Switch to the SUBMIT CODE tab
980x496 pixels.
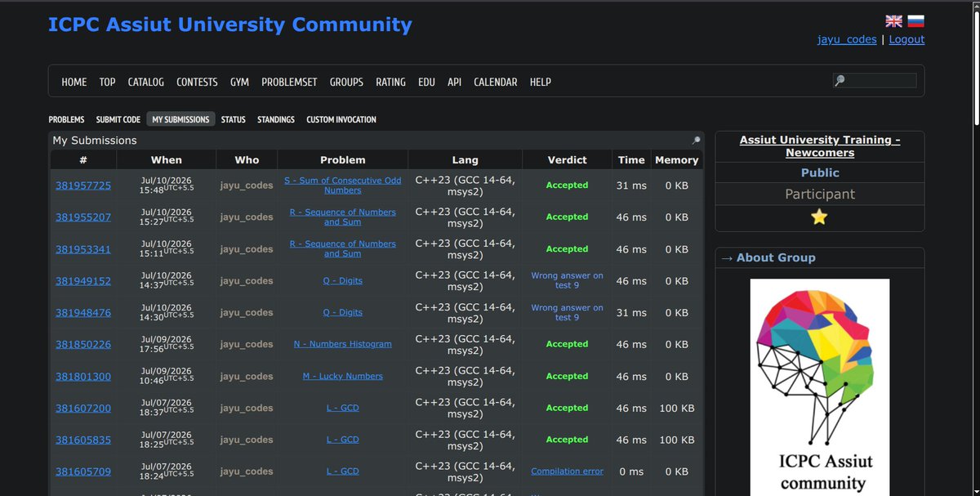(x=118, y=119)
